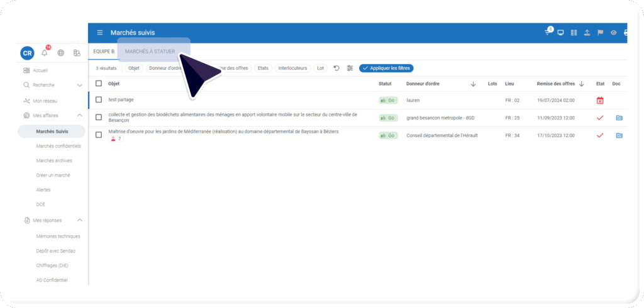The height and width of the screenshot is (308, 644).
Task: Check the box for the 'test partage' row
Action: pos(99,100)
